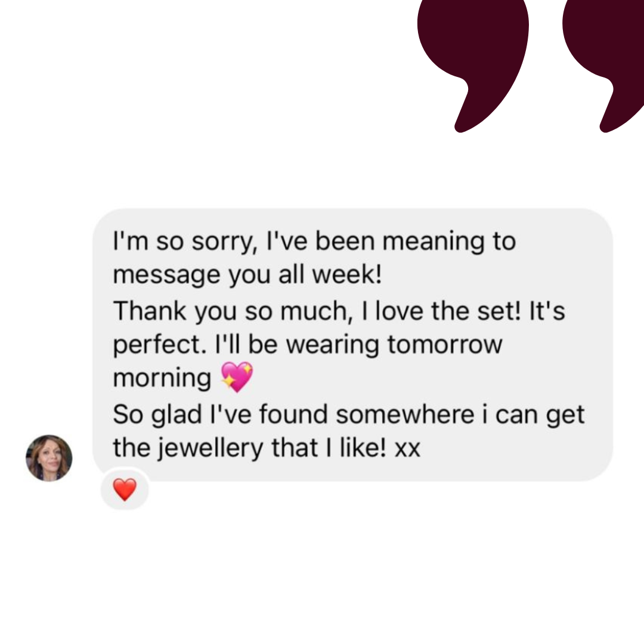The height and width of the screenshot is (644, 644).
Task: Click the line starting "So glad I've found"
Action: coord(348,414)
